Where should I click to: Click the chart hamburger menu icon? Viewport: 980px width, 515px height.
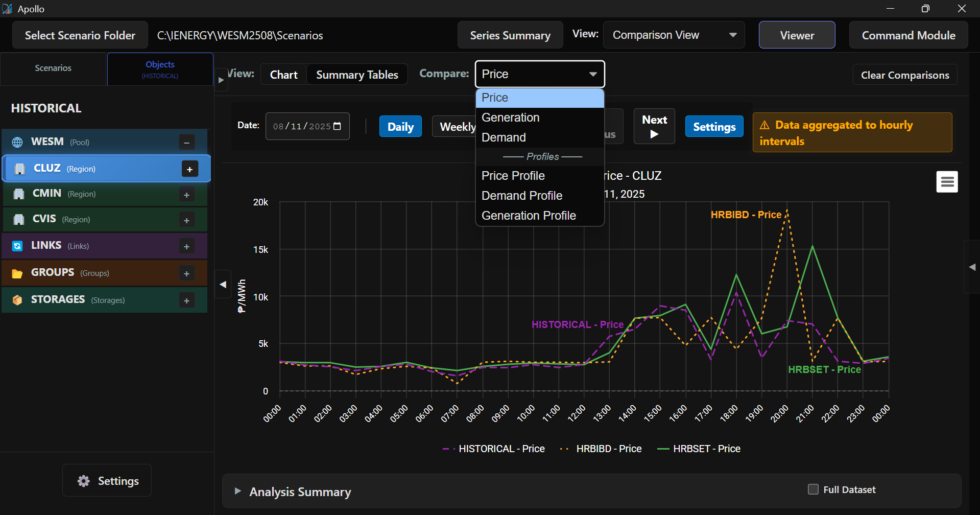coord(947,182)
